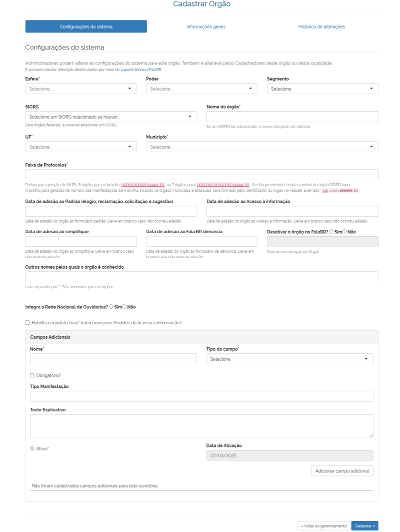Open the Segmento dropdown

tap(322, 89)
